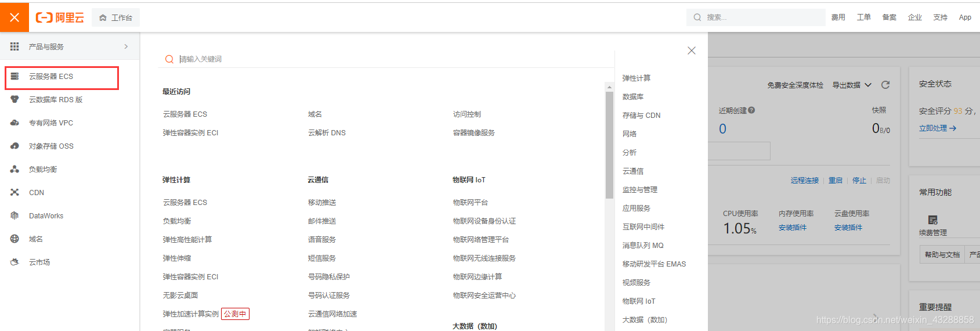This screenshot has height=331, width=980.
Task: Click the Alibaba Cloud logo
Action: [x=60, y=17]
